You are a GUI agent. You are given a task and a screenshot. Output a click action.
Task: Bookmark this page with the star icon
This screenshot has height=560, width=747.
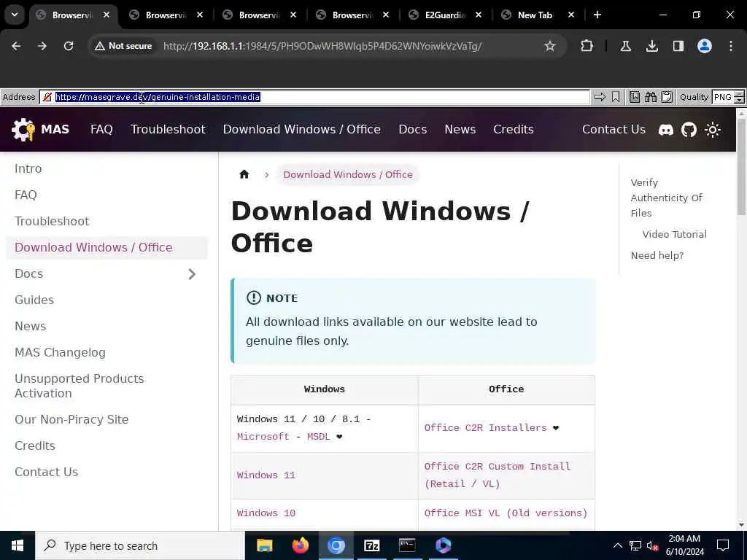click(550, 46)
